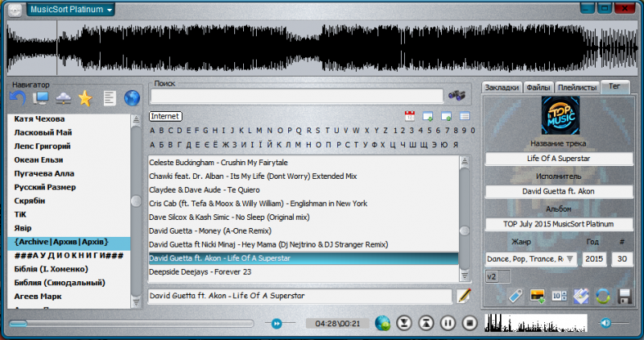The width and height of the screenshot is (644, 340).
Task: Click the application icon in the title bar
Action: (15, 10)
